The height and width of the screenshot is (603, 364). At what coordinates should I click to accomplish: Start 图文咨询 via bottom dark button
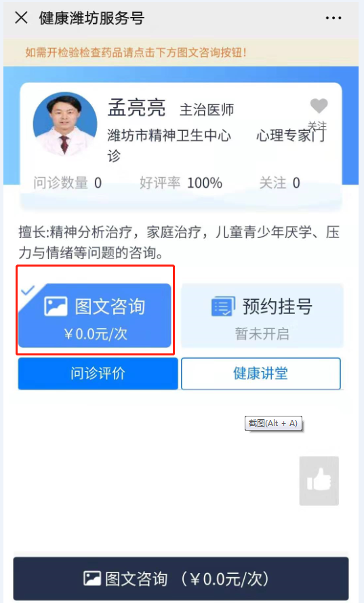click(x=181, y=579)
